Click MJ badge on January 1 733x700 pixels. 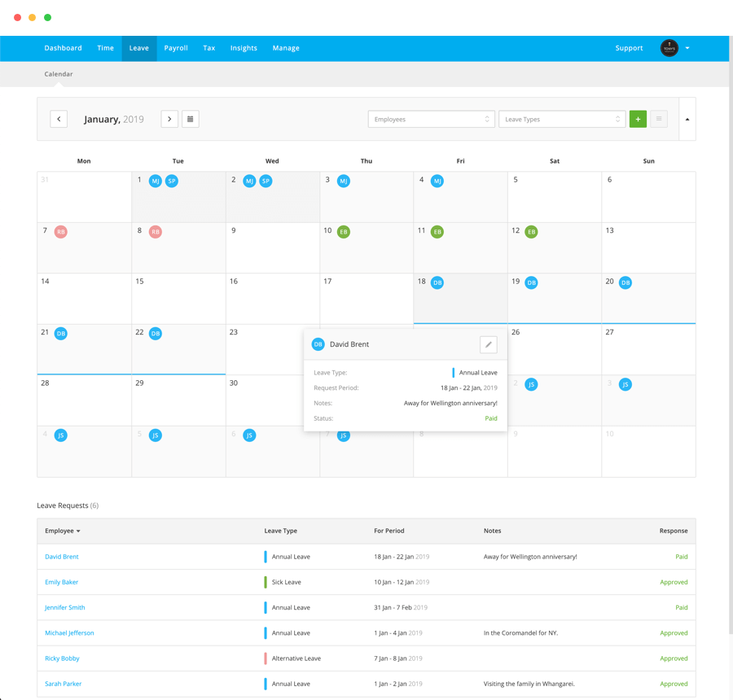point(156,181)
